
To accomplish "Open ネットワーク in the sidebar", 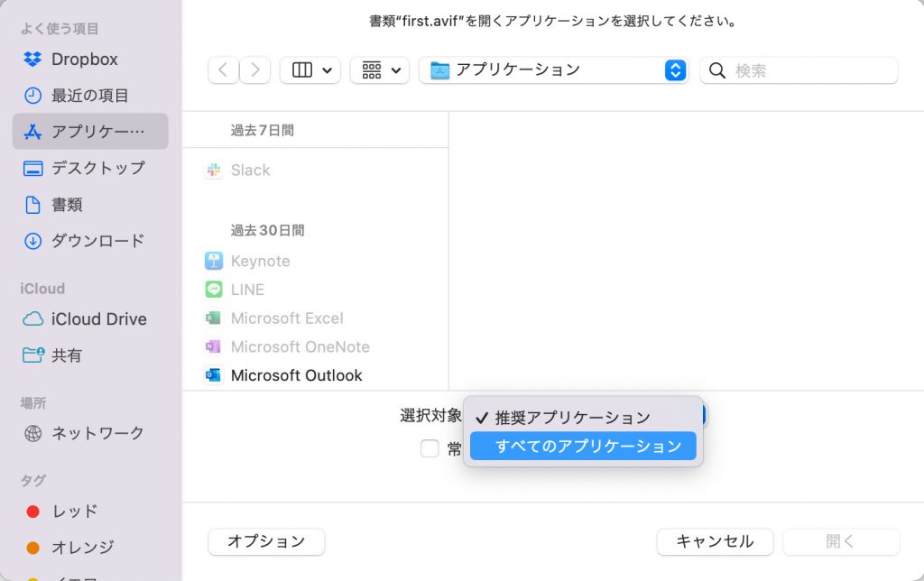I will 90,433.
